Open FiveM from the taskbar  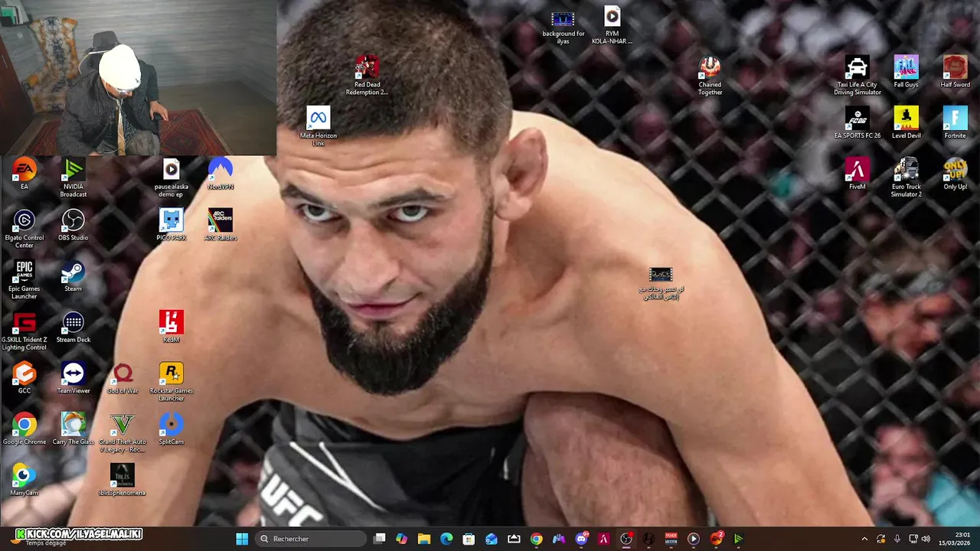603,539
